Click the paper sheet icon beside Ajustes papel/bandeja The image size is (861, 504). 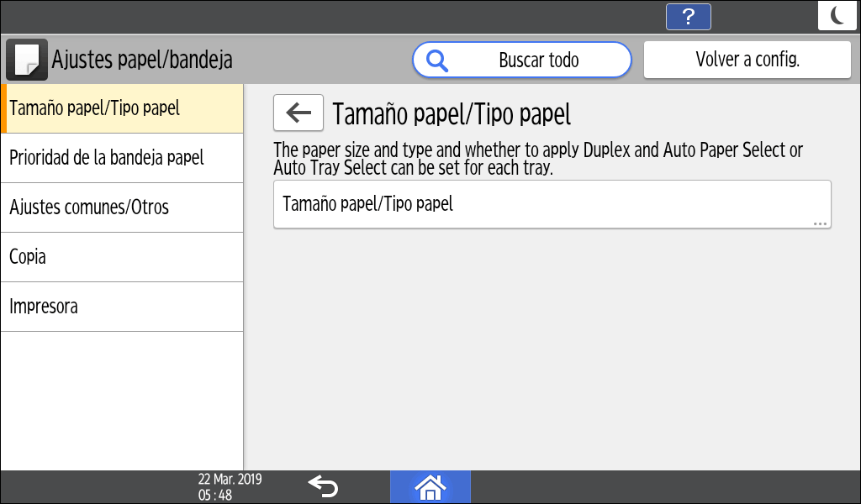27,60
